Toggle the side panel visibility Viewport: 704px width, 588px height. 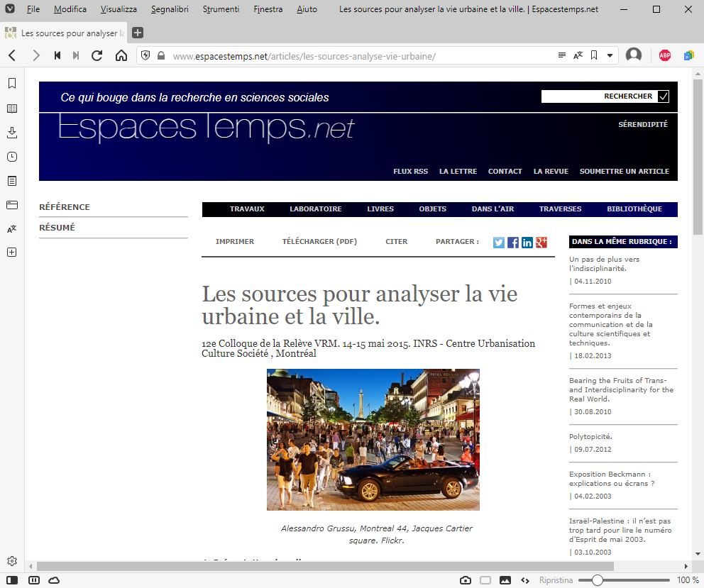(x=12, y=580)
